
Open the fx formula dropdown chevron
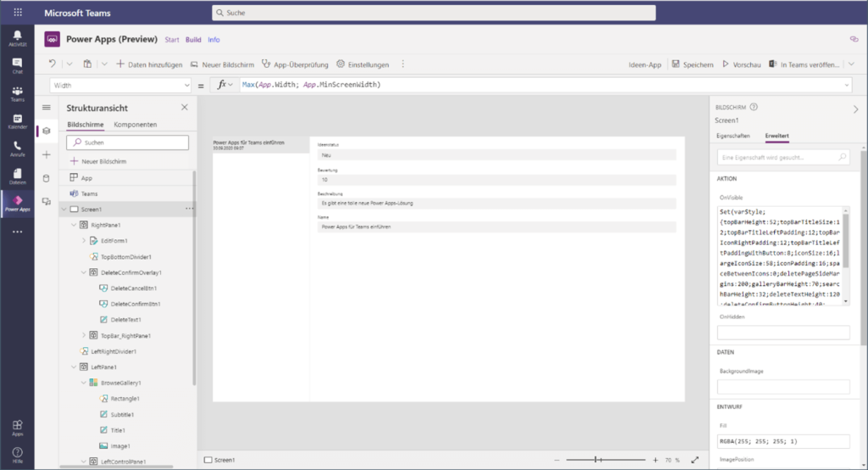[x=231, y=85]
